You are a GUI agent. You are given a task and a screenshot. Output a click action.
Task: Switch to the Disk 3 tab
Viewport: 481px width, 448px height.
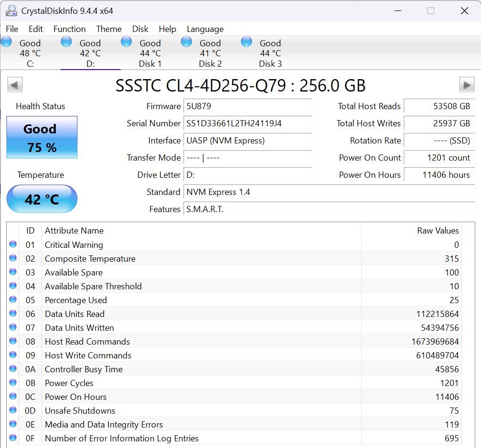[x=271, y=53]
